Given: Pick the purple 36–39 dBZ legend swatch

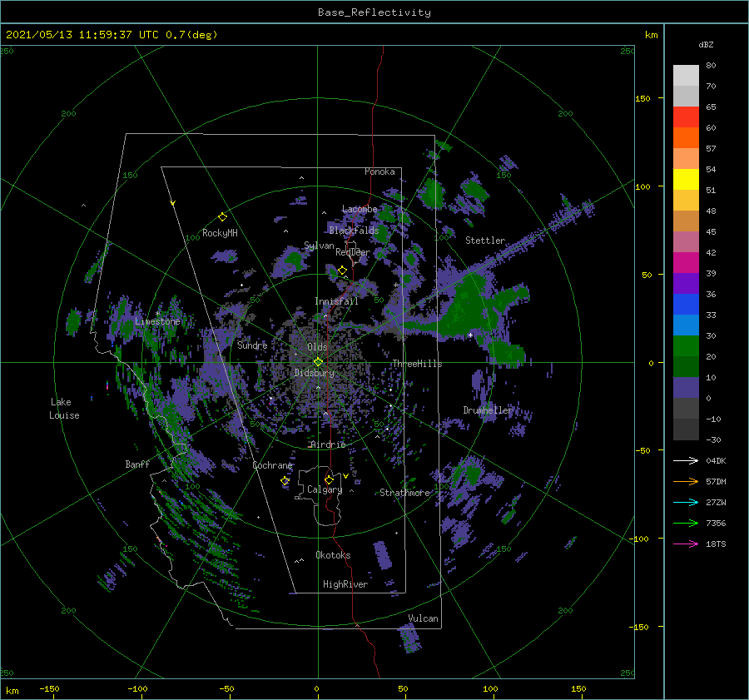Looking at the screenshot, I should 686,284.
